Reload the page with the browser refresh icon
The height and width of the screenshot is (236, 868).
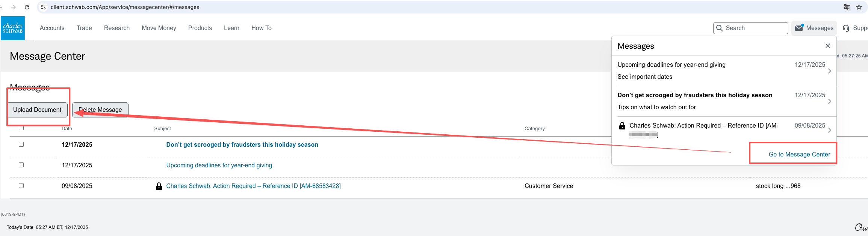coord(27,7)
